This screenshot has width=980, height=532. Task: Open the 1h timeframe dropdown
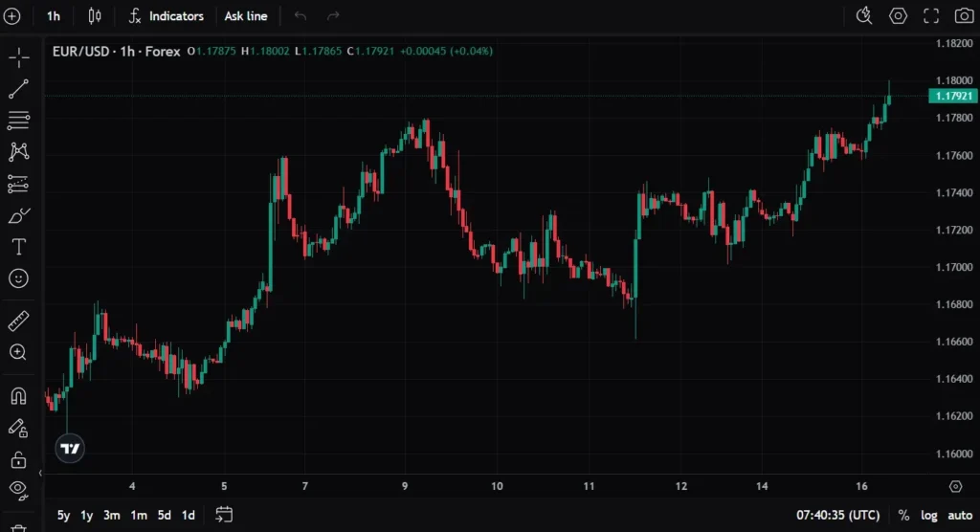[54, 16]
